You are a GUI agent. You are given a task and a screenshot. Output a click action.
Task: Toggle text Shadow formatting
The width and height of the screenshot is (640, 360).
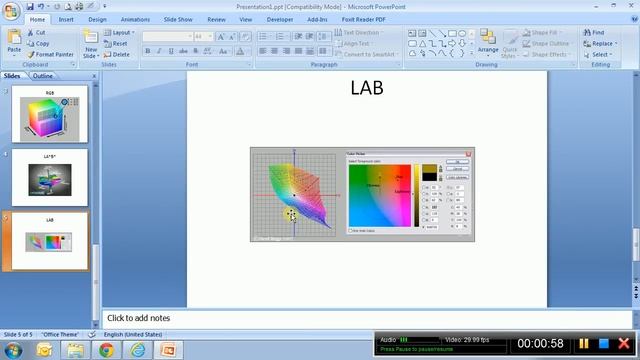click(196, 51)
